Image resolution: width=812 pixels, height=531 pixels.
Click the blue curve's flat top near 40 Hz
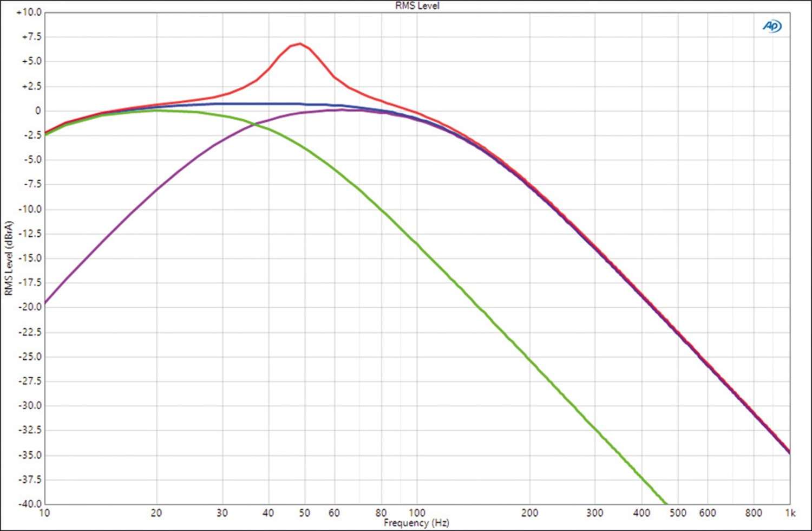[269, 103]
